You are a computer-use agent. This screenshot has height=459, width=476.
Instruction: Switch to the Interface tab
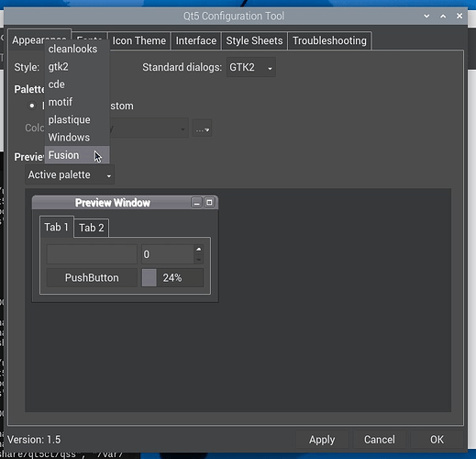click(196, 40)
